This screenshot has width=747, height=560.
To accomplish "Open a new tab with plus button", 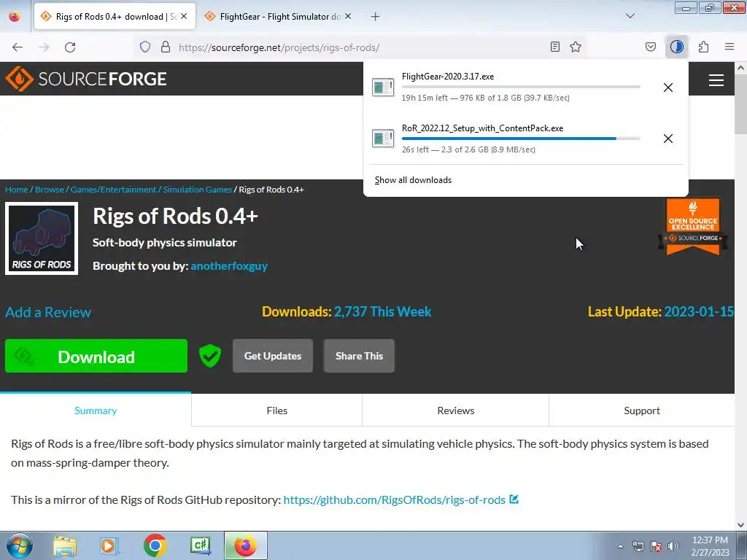I will click(376, 17).
